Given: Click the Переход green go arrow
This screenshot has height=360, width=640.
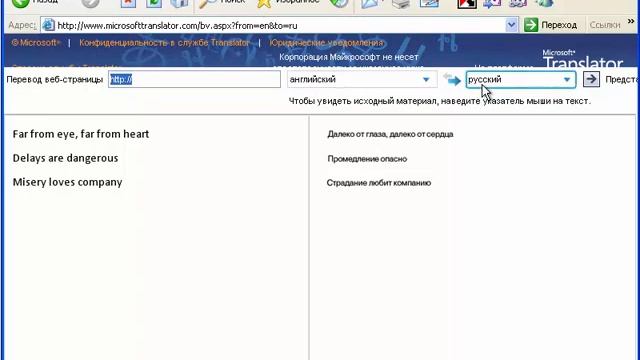Looking at the screenshot, I should click(551, 25).
